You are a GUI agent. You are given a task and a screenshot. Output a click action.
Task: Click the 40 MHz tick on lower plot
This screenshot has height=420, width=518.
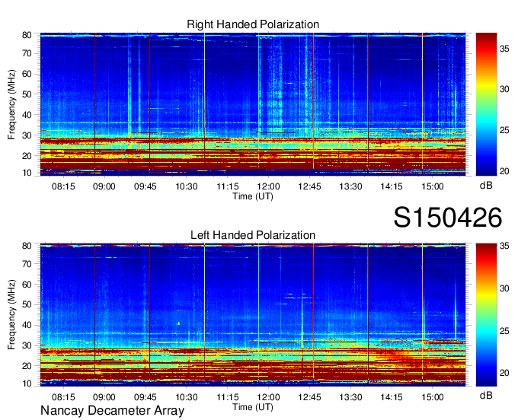[27, 325]
